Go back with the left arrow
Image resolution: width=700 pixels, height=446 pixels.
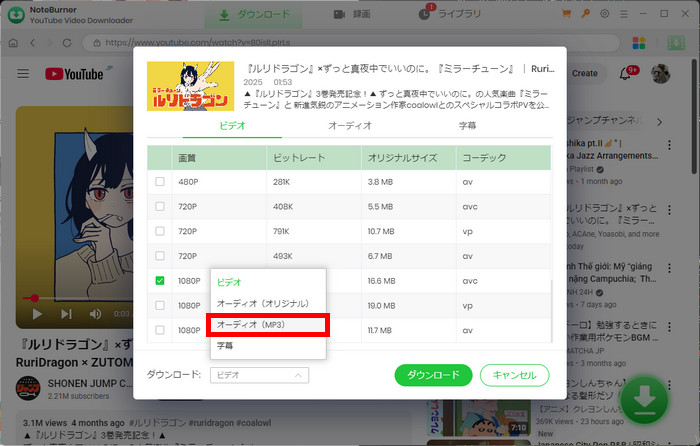(33, 43)
